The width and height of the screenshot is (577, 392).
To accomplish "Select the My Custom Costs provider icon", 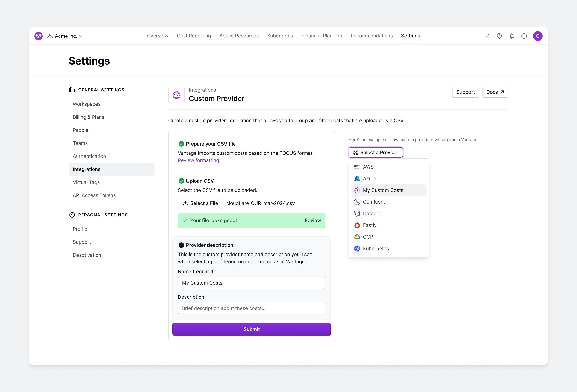I will (x=357, y=190).
